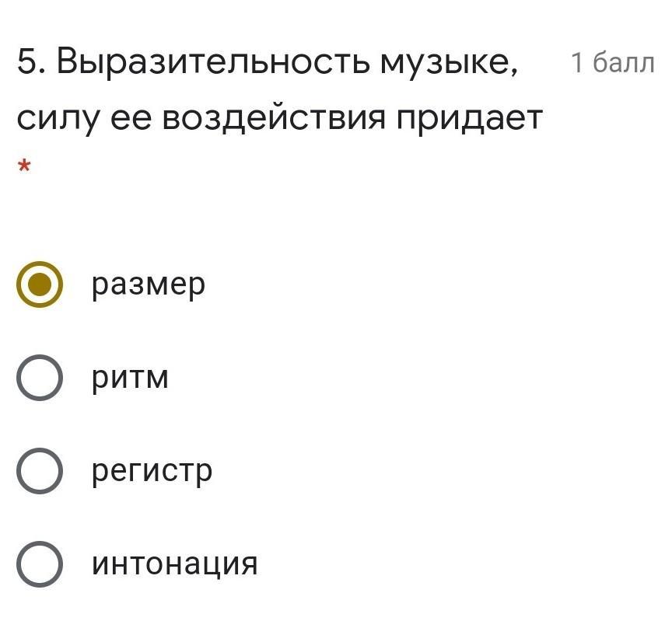
Task: Click the word 'силу' in the question
Action: click(58, 119)
